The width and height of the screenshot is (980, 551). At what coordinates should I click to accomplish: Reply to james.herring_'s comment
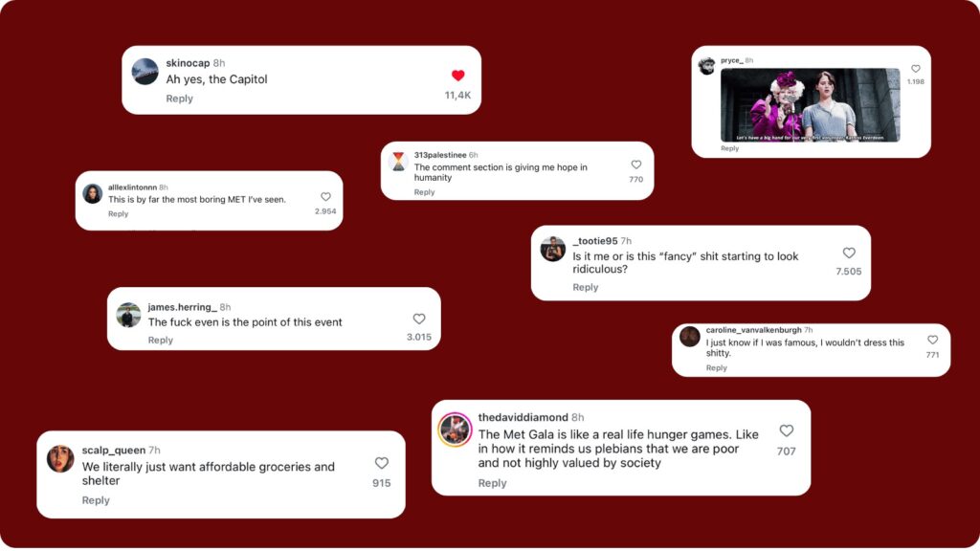[x=160, y=341]
